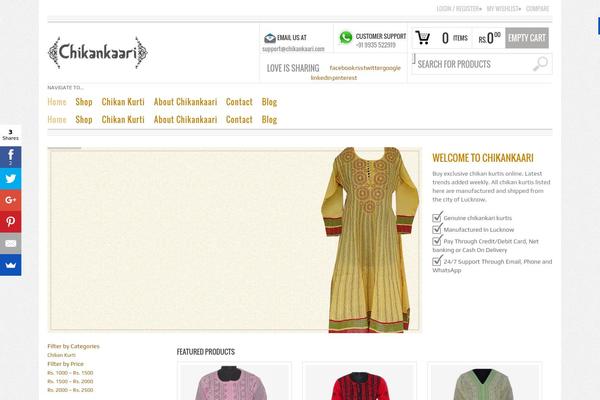Share via the Facebook sidebar icon

point(10,157)
